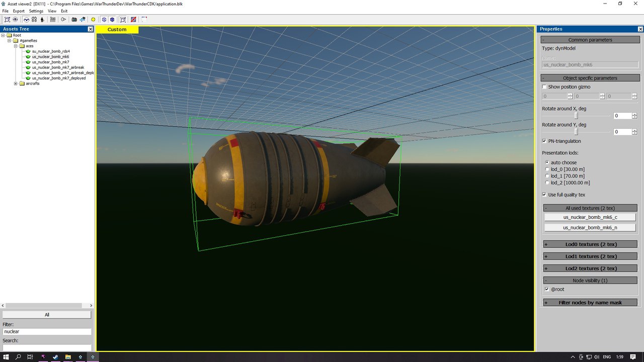This screenshot has width=644, height=362.
Task: Select su_nuclear_bomb_rds4 asset
Action: click(51, 51)
